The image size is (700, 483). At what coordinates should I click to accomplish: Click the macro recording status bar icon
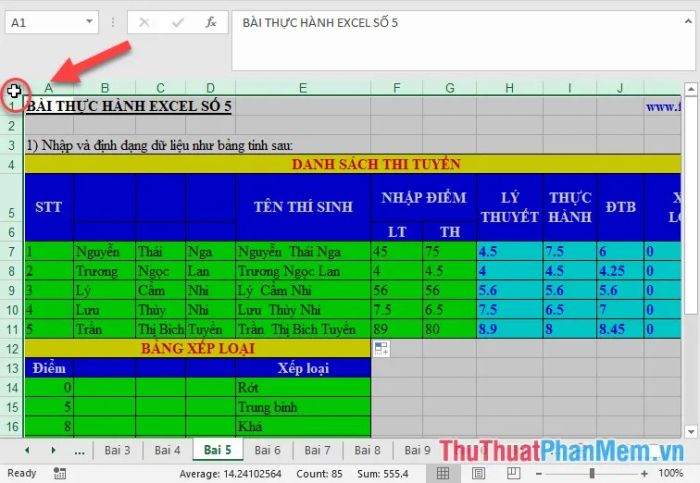click(59, 473)
